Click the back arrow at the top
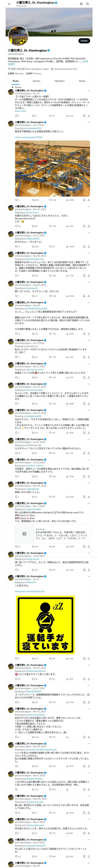This screenshot has width=98, height=868. point(9,4)
